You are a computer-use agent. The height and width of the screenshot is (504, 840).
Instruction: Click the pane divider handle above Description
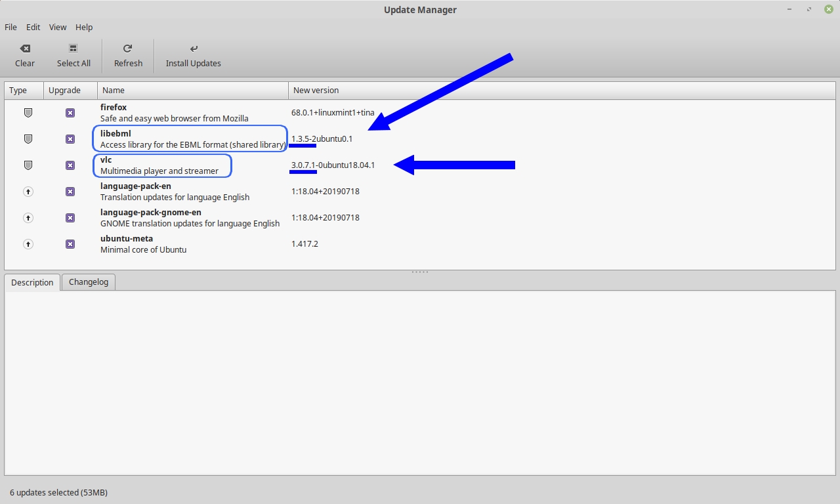point(420,272)
